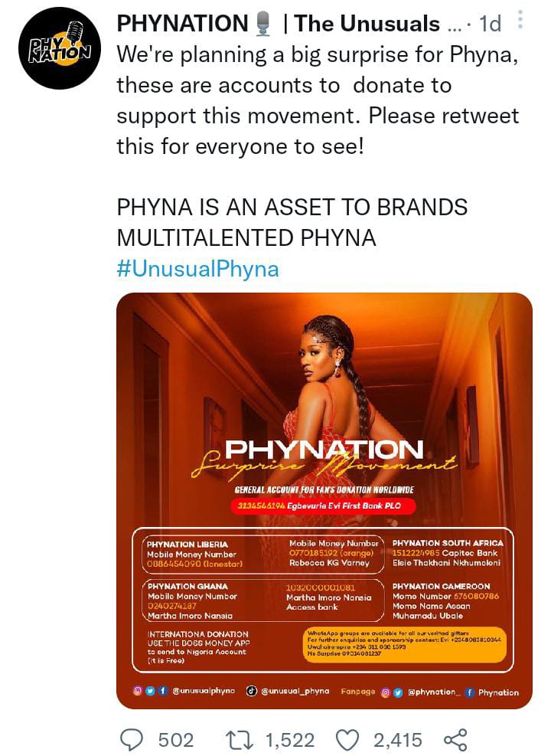Click the 1d timestamp of the tweet
The width and height of the screenshot is (551, 756).
[489, 25]
